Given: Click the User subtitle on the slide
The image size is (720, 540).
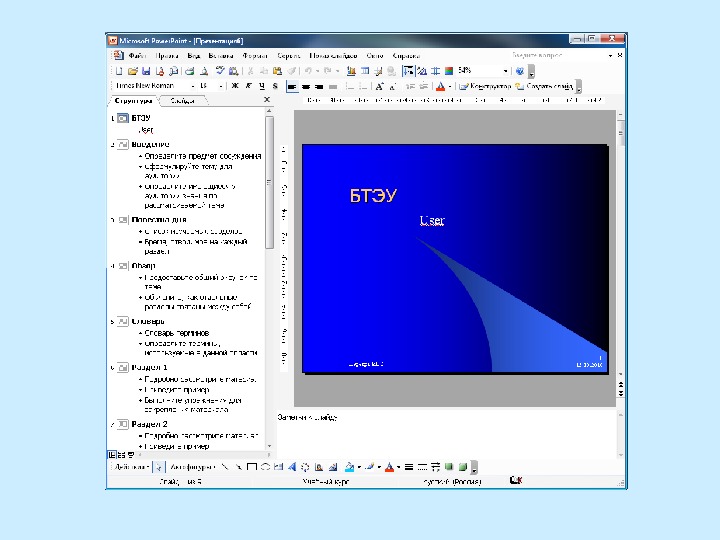Looking at the screenshot, I should tap(432, 220).
